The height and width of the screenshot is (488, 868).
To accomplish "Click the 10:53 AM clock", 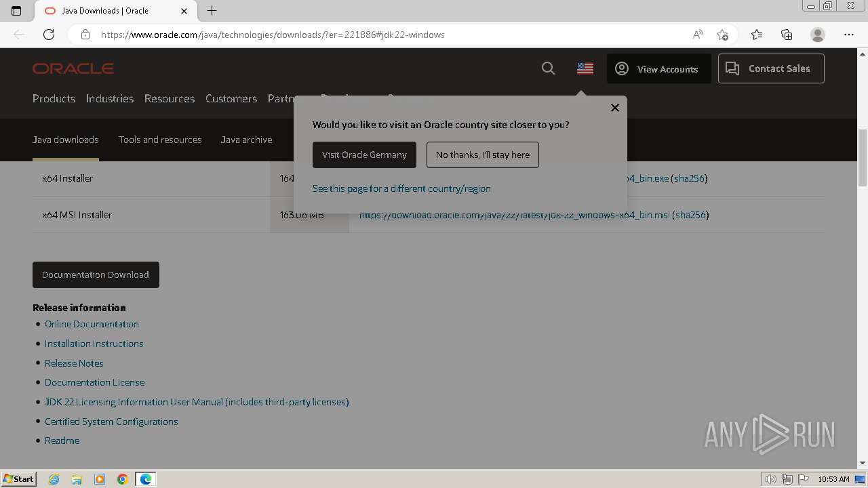I will [x=833, y=479].
